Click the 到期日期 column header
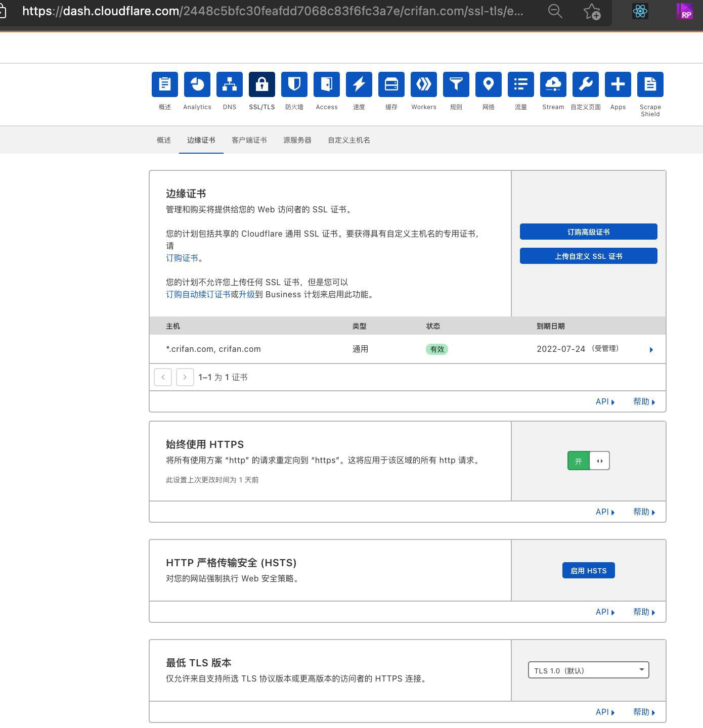The width and height of the screenshot is (703, 728). [551, 326]
